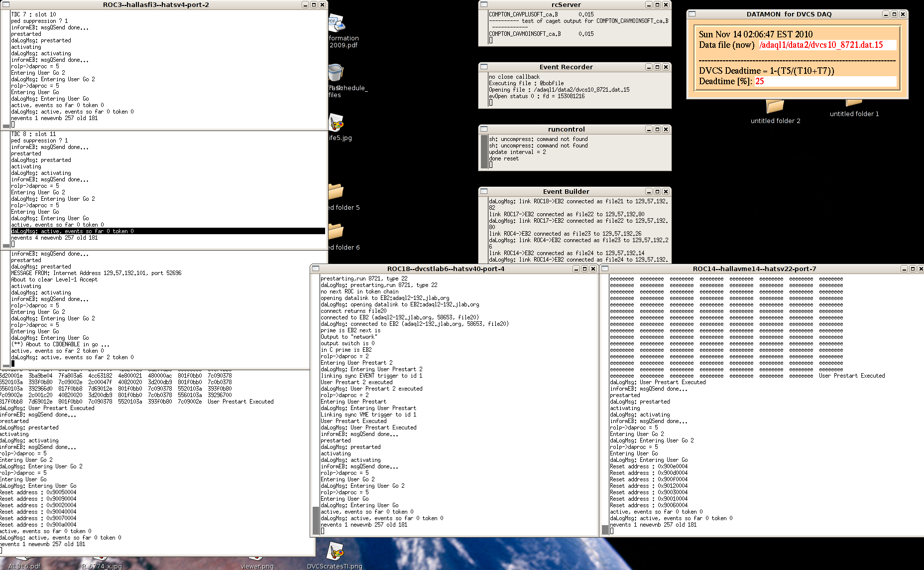Select the desktop folder 5 icon
This screenshot has height=570, width=924.
337,191
